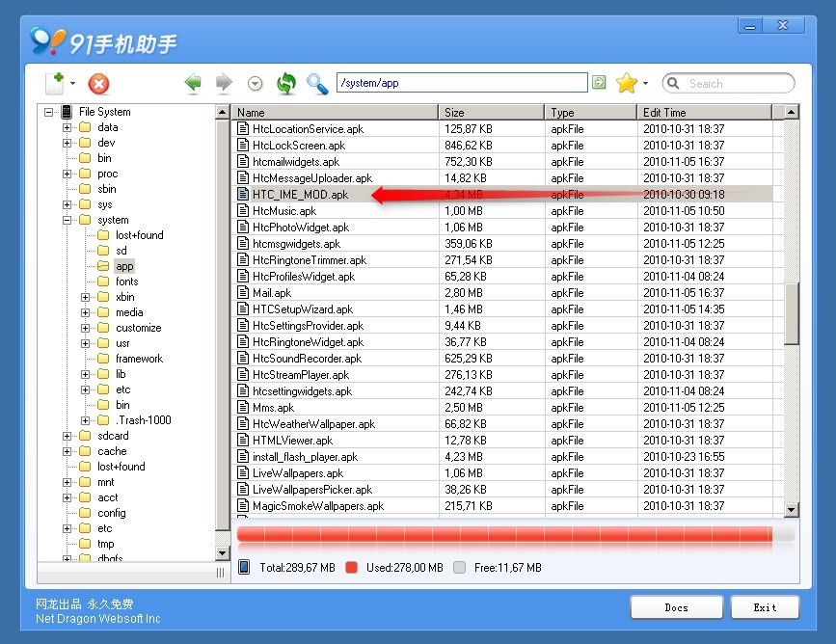Click the red delete icon
Viewport: 836px width, 644px height.
pos(98,84)
